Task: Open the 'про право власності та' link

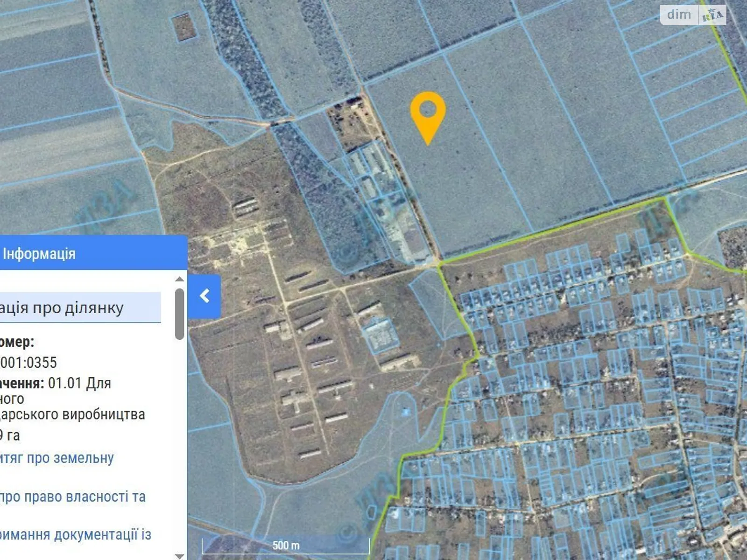Action: [x=72, y=497]
